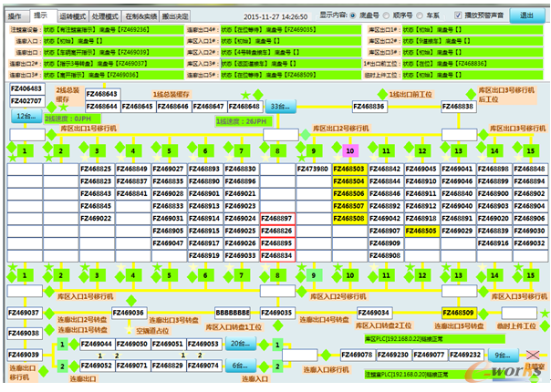Click the diamond beside 库区入口1号移行机
This screenshot has height=392, width=551.
[49, 291]
